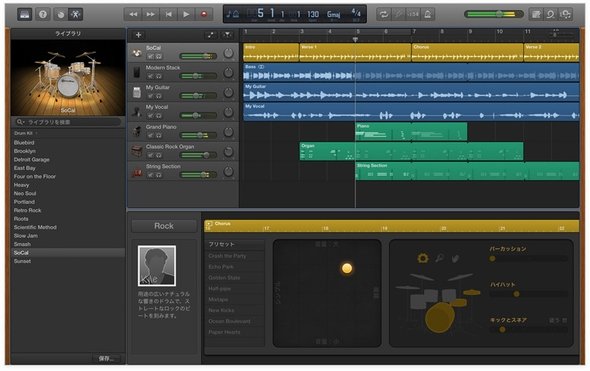
Task: Click in the library search field
Action: [x=68, y=122]
